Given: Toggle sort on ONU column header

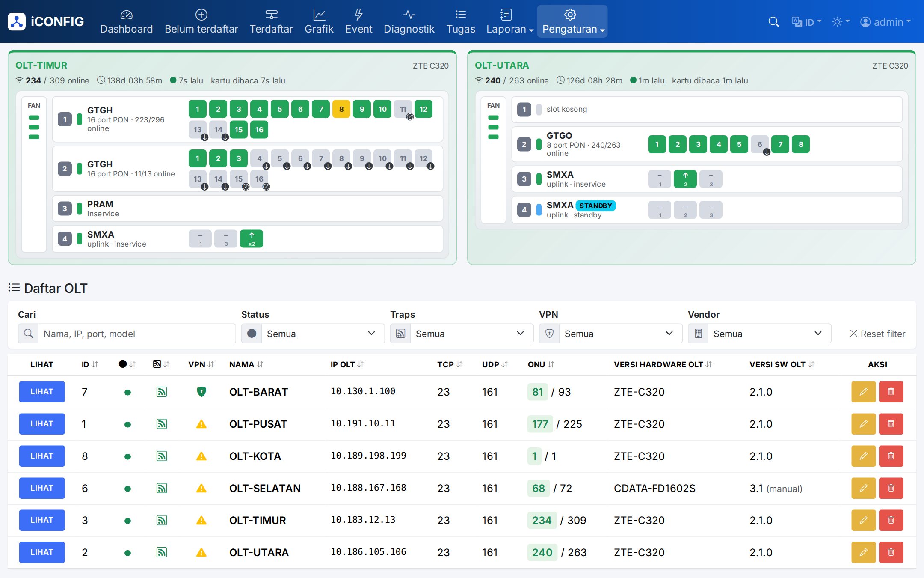Looking at the screenshot, I should point(541,364).
